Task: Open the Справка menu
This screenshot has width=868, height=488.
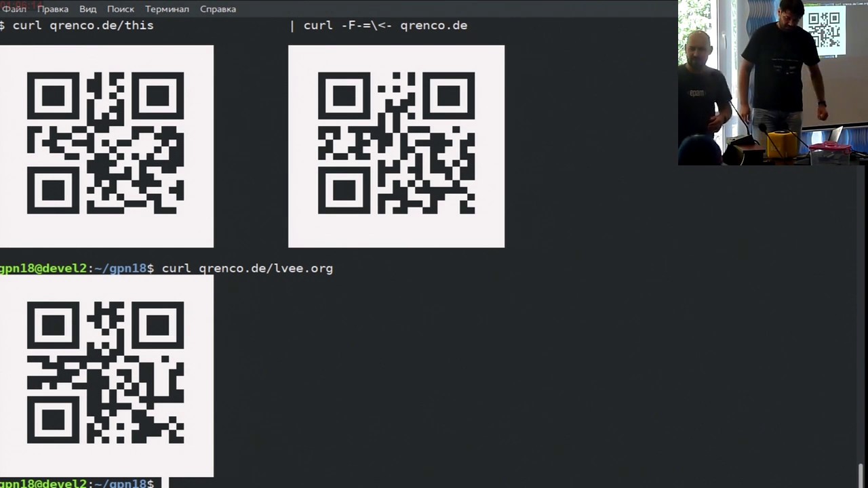Action: pyautogui.click(x=218, y=9)
